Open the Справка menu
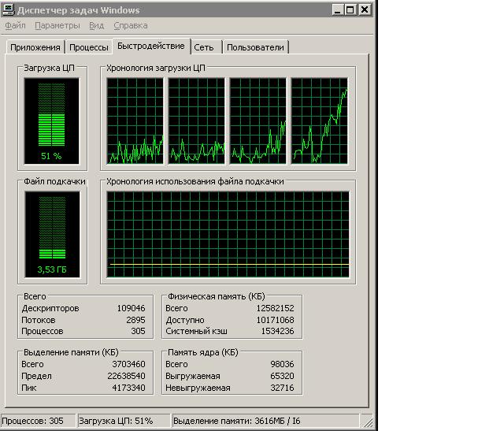This screenshot has width=504, height=431. point(130,26)
